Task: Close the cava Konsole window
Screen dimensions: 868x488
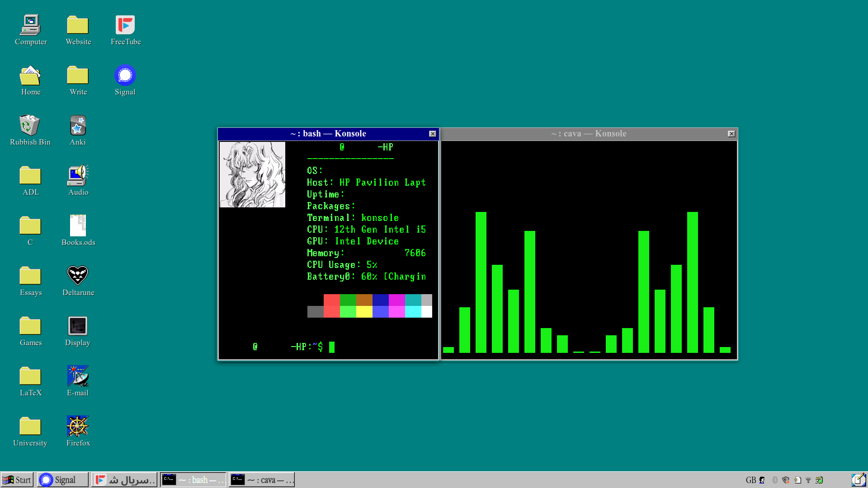Action: pyautogui.click(x=731, y=134)
